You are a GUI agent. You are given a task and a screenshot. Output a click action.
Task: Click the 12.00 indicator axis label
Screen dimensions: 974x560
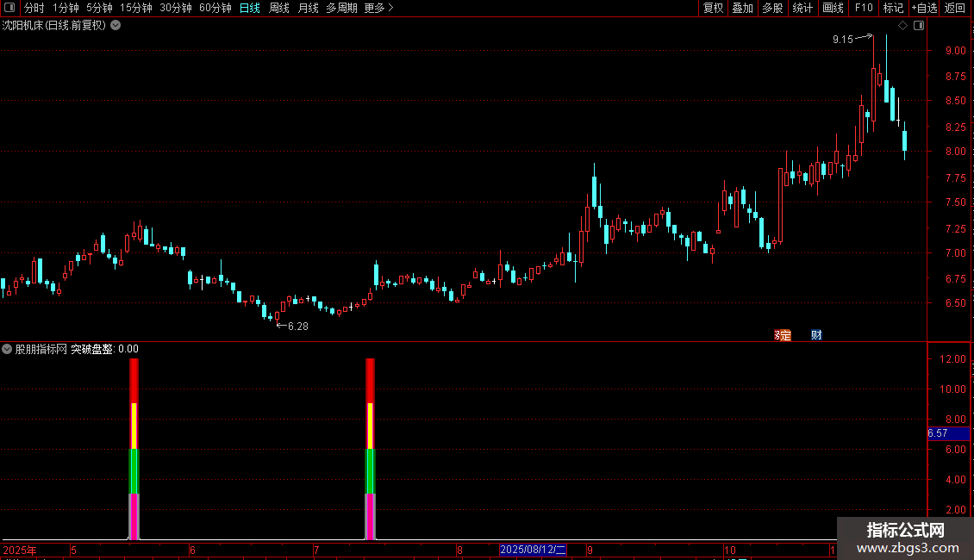[952, 359]
